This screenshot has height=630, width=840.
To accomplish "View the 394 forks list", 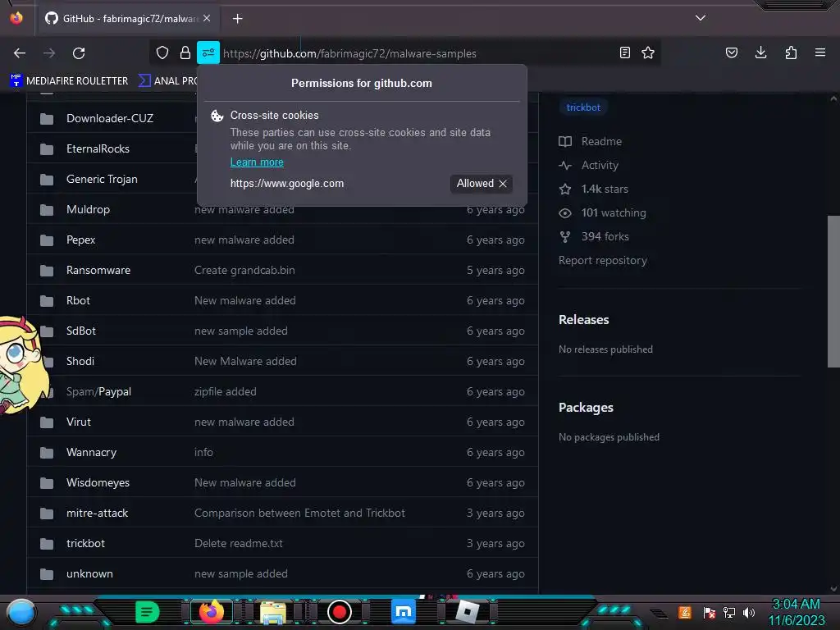I will tap(594, 236).
